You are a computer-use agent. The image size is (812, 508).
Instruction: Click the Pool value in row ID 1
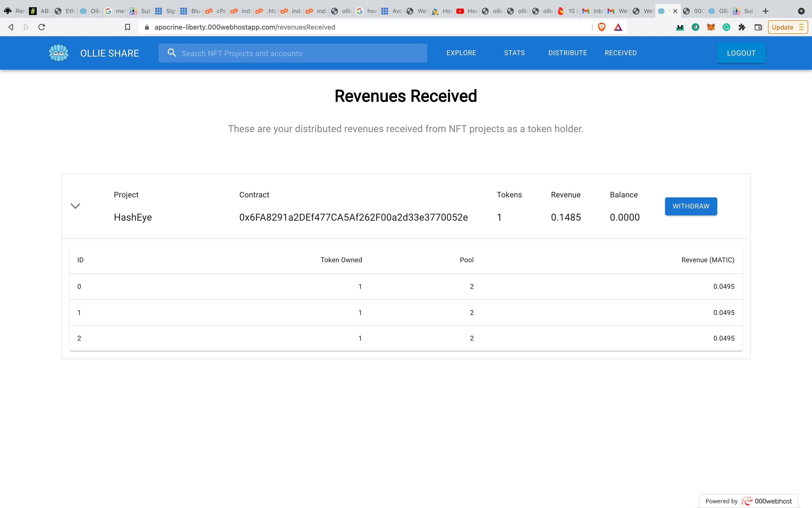472,313
